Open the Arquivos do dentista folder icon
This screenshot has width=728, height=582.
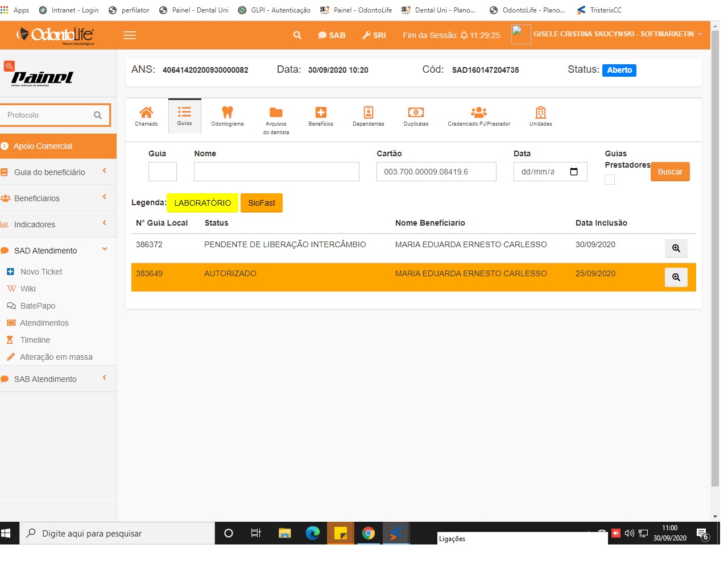(276, 113)
